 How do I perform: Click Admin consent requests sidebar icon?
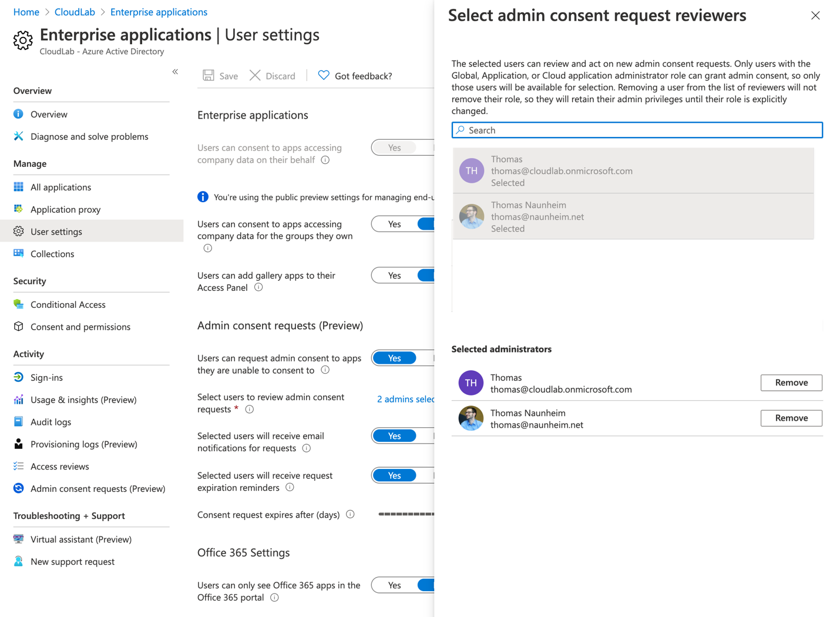point(18,489)
